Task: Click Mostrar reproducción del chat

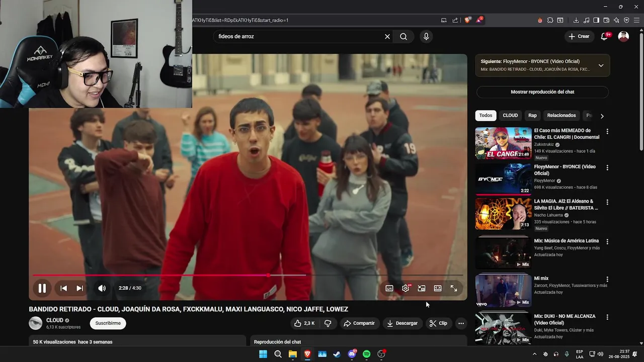Action: 542,92
